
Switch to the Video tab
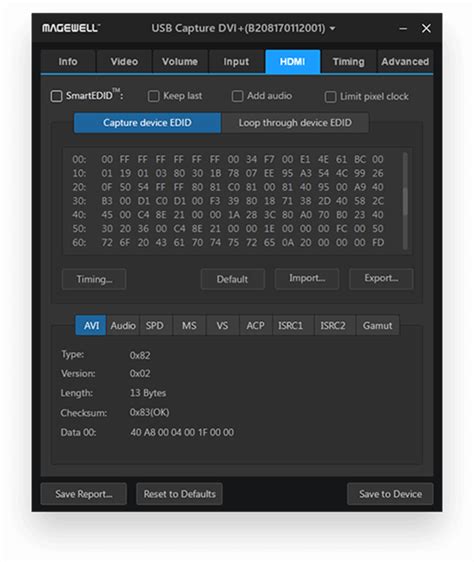click(124, 62)
